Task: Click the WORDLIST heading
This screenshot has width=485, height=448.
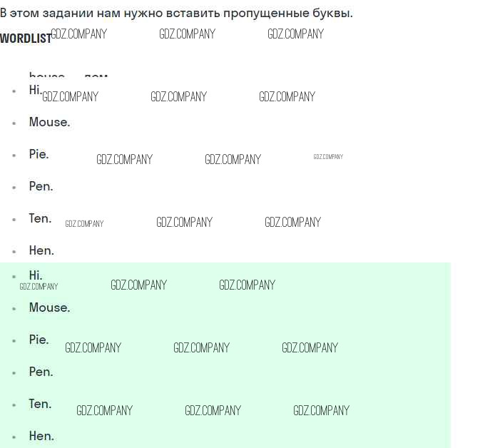Action: pyautogui.click(x=25, y=39)
